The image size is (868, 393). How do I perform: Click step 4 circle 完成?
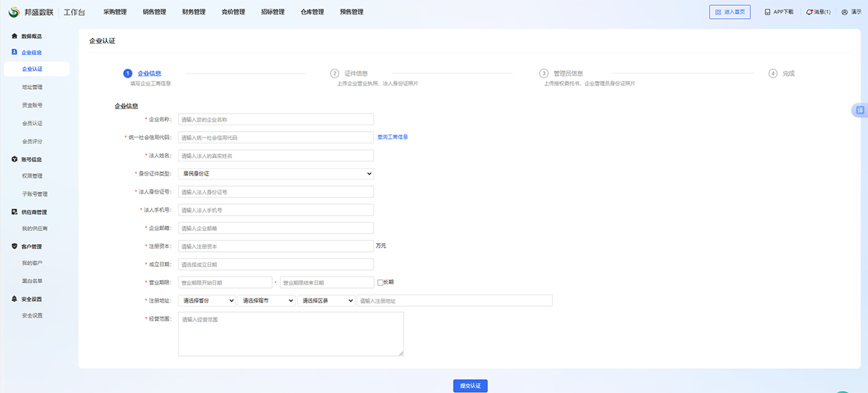point(773,73)
